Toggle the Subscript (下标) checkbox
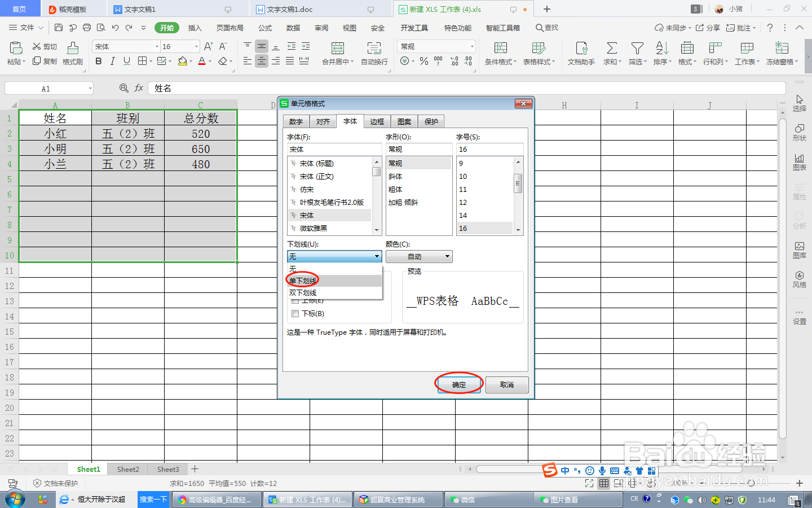Image resolution: width=812 pixels, height=508 pixels. point(295,314)
